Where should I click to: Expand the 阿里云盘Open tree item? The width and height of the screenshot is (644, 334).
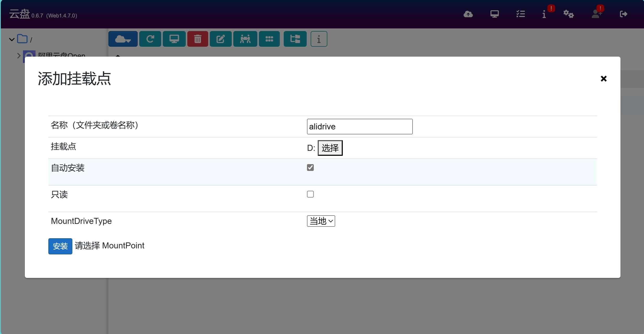[x=19, y=56]
